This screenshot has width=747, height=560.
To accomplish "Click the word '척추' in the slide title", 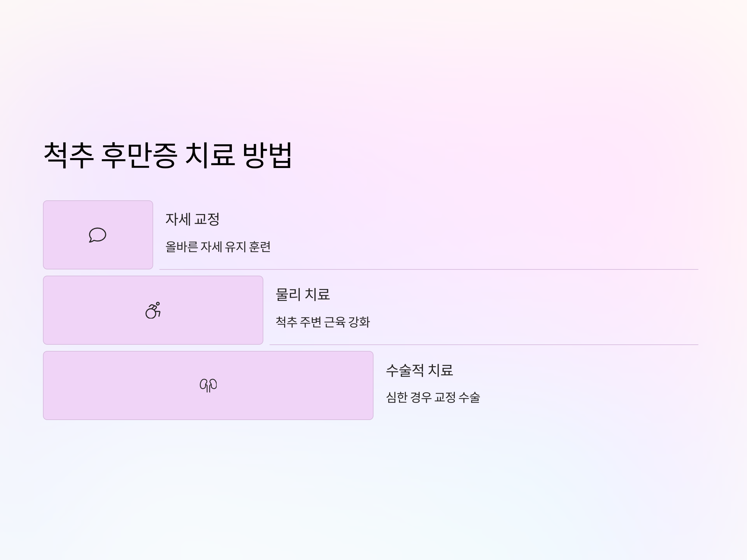I will pyautogui.click(x=68, y=155).
